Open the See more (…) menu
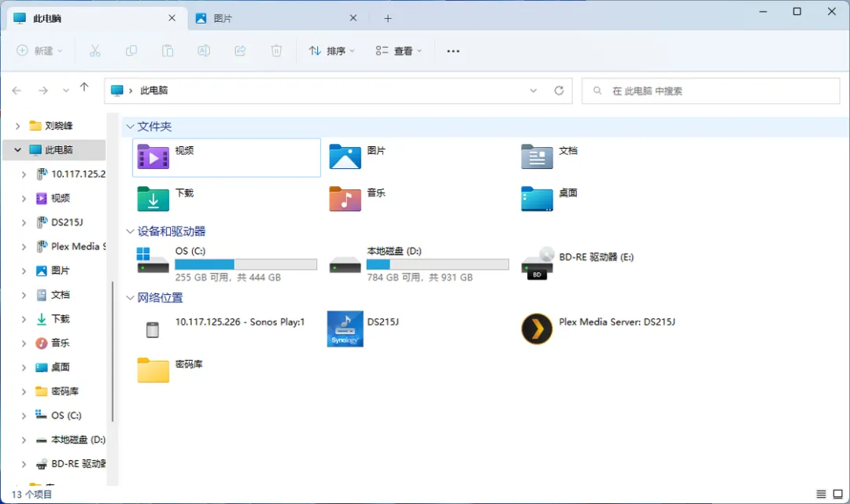 pyautogui.click(x=453, y=51)
